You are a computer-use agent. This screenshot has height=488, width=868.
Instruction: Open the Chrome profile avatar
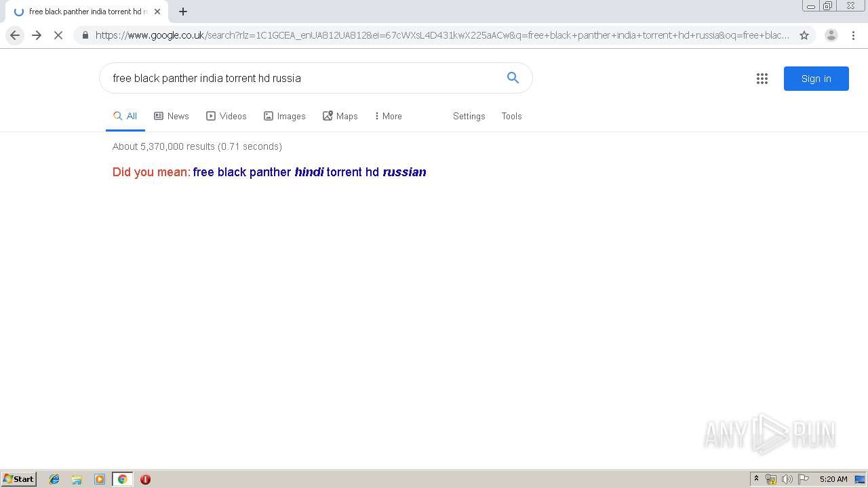click(x=831, y=35)
